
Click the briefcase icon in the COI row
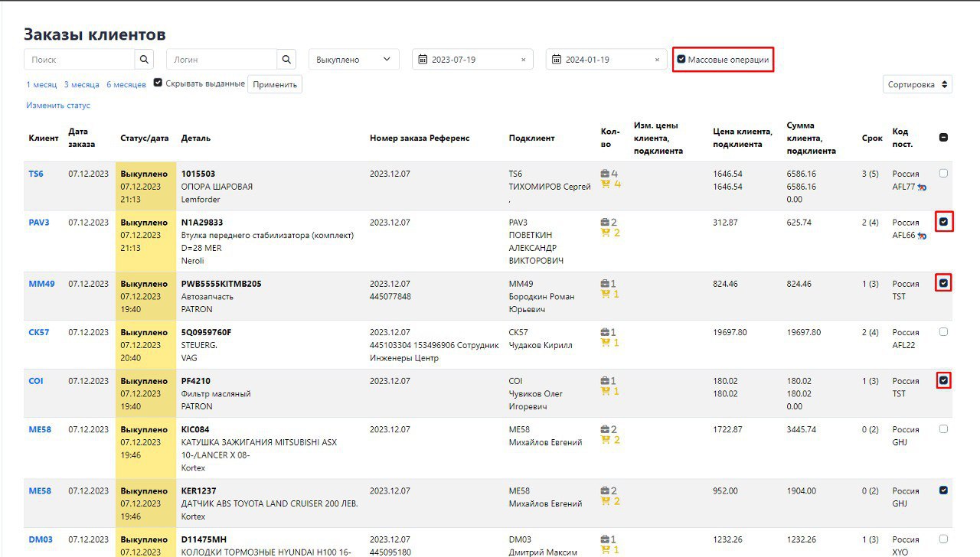click(605, 381)
